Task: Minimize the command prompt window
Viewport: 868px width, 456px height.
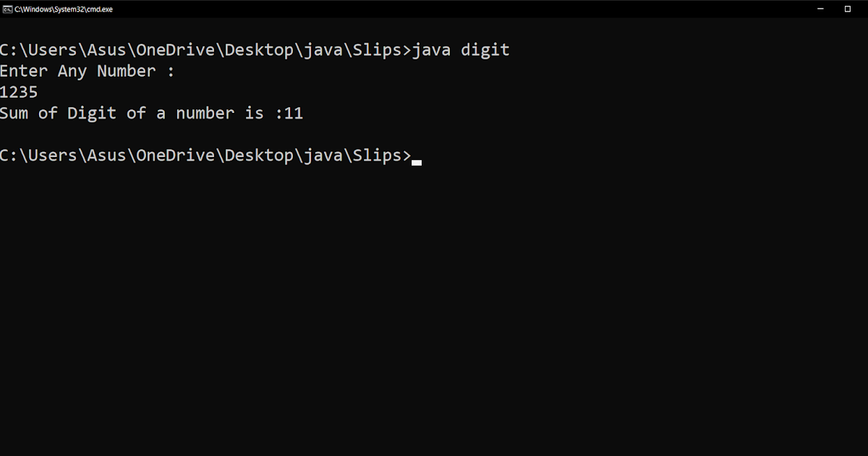Action: pos(820,9)
